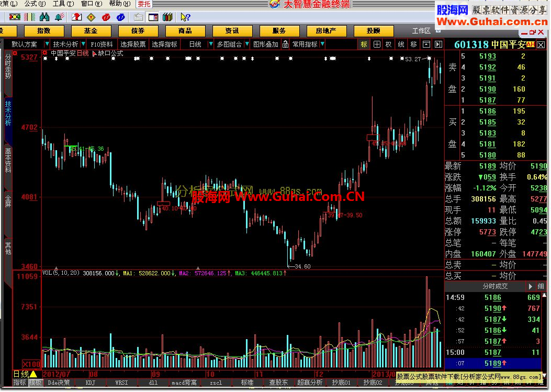551x392 pixels.
Task: Click the AH badge next to 中国平安
Action: [530, 44]
